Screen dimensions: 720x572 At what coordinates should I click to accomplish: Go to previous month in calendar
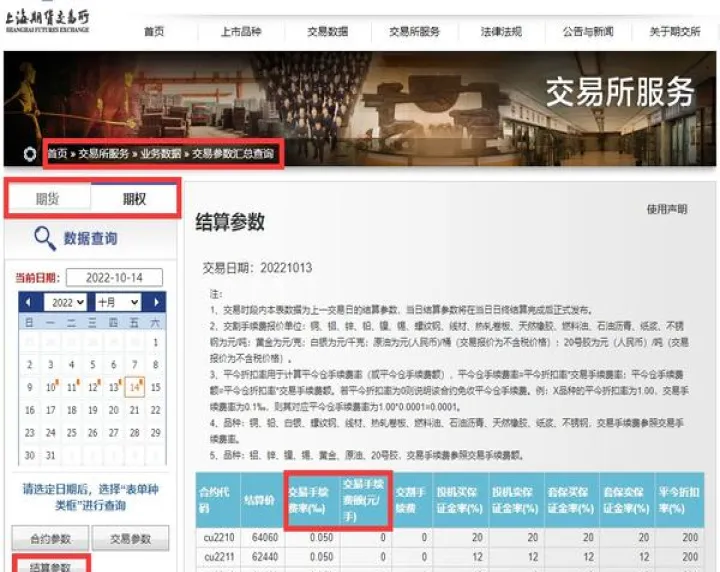click(29, 302)
